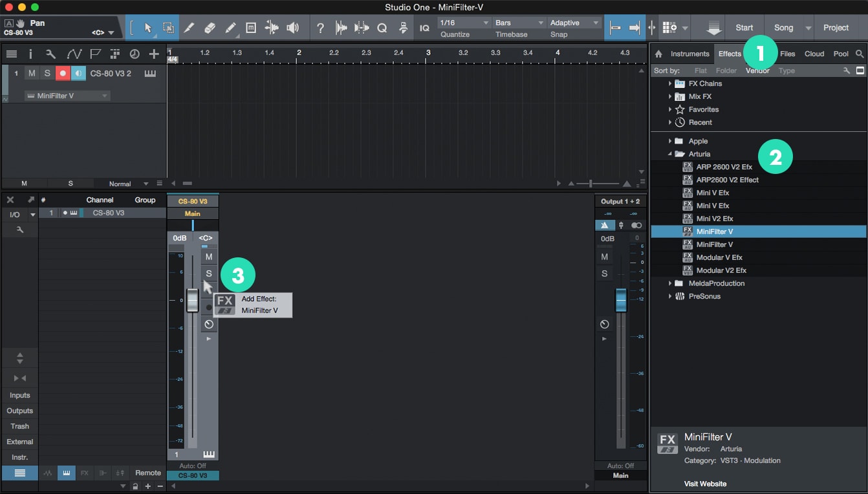The height and width of the screenshot is (494, 868).
Task: Click the wrench icon in browser sort bar
Action: point(846,70)
